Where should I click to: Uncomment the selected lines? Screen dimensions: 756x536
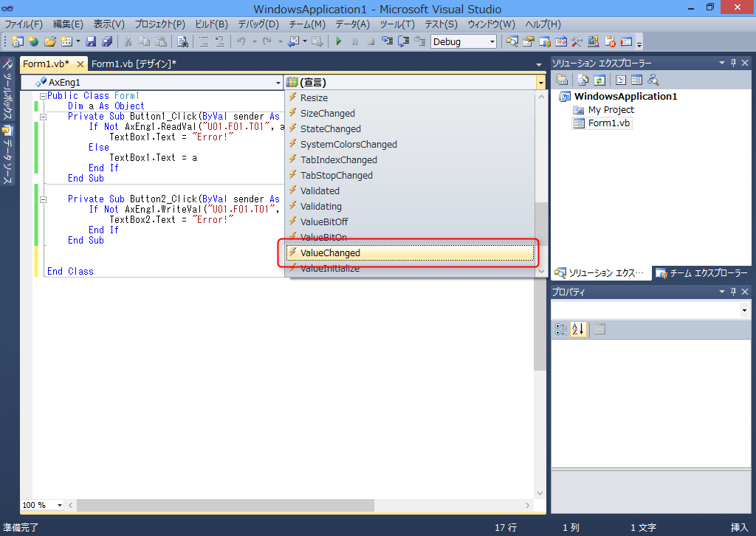tap(220, 42)
